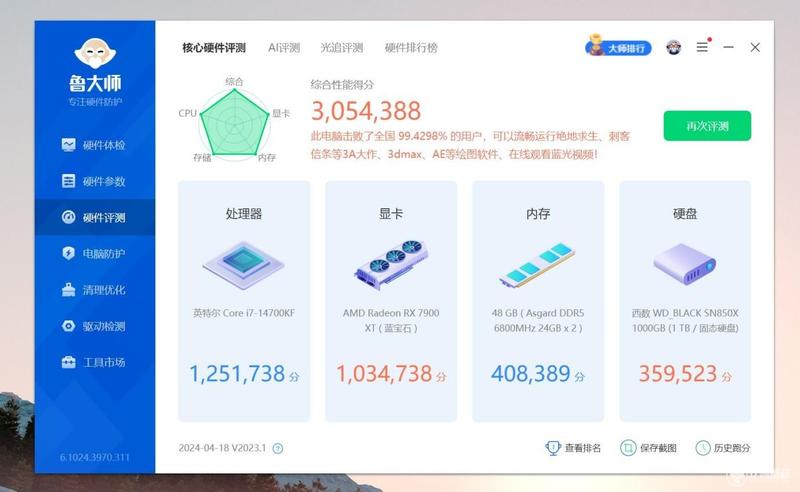
Task: Click build number 6.1024.3970.311
Action: pos(94,457)
